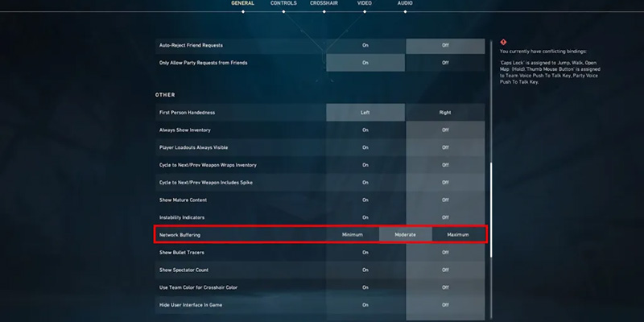
Task: Go to the Video settings tab
Action: point(365,4)
